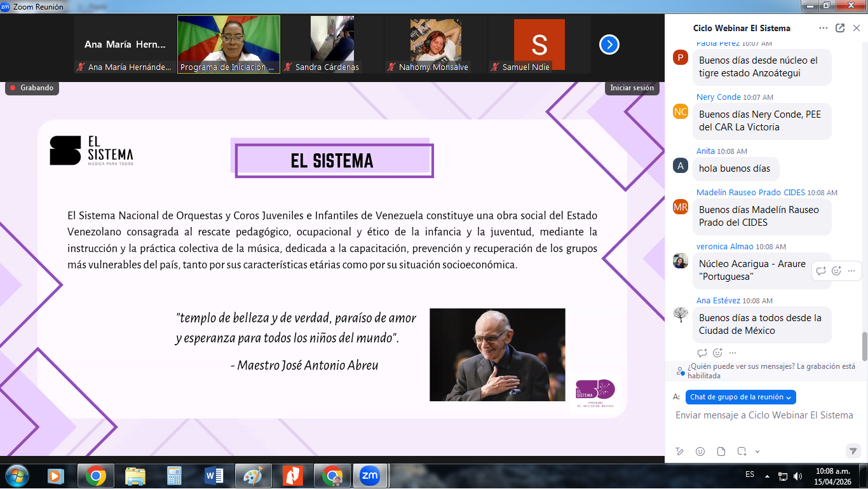Click the screenshot capture icon in composer

[x=742, y=451]
